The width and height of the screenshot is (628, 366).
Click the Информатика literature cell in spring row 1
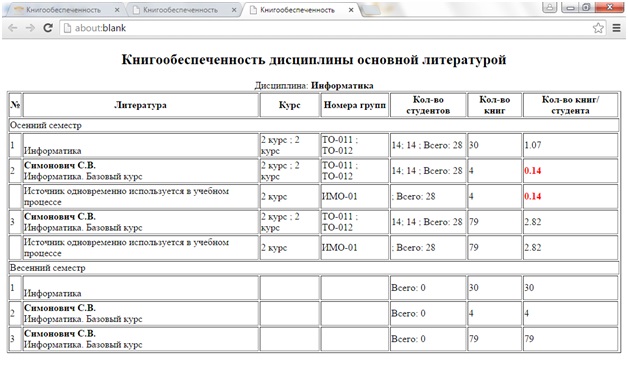(x=141, y=288)
